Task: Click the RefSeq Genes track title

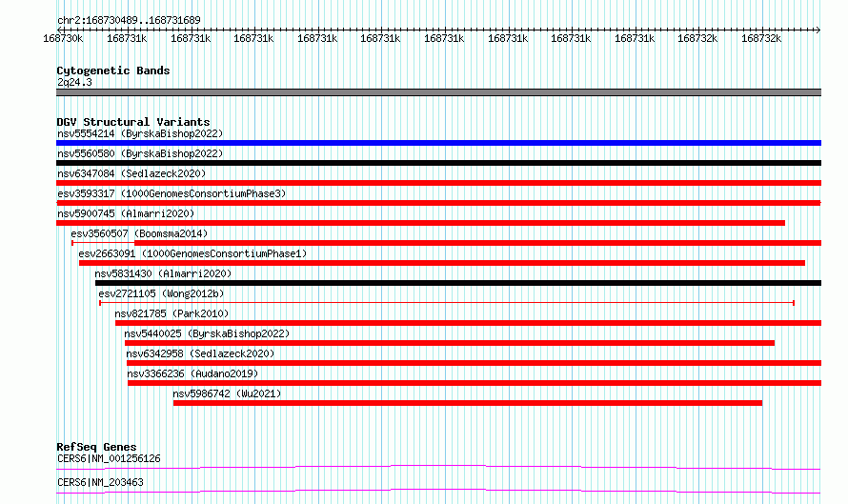Action: (96, 447)
